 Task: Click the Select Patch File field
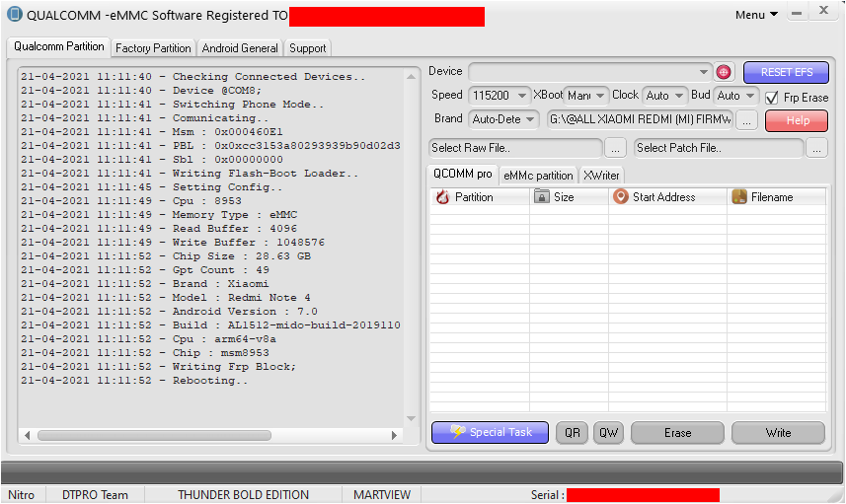coord(719,148)
